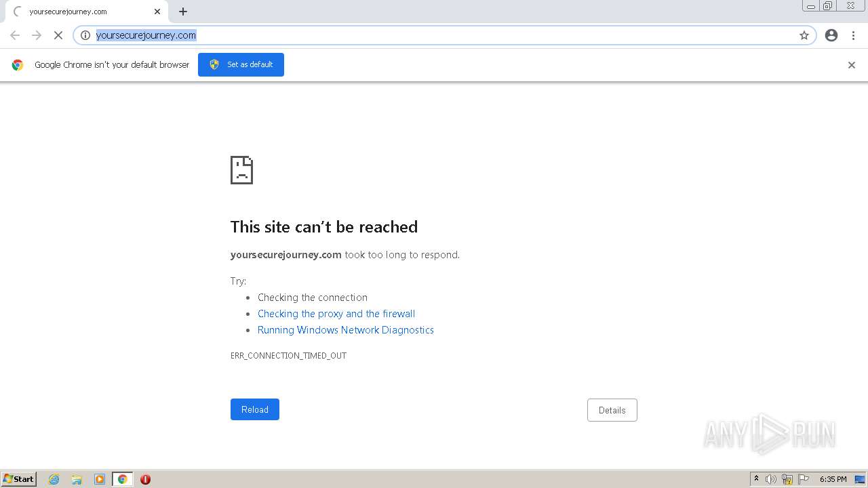Click the address bar URL field
This screenshot has width=868, height=488.
pos(444,35)
